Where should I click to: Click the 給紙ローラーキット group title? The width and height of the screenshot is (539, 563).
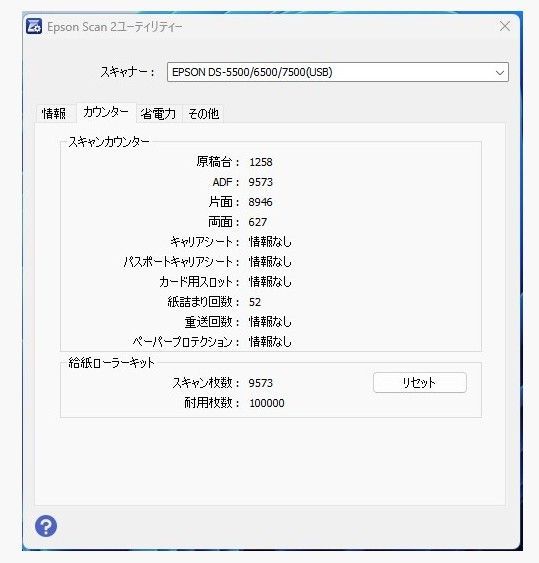click(x=111, y=363)
